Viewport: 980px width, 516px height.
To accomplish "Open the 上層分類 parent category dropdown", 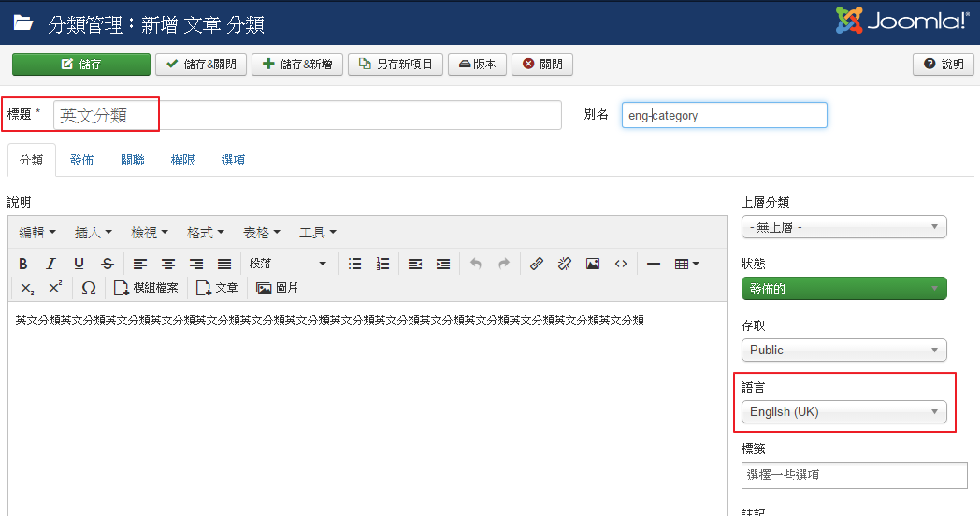I will [x=843, y=227].
